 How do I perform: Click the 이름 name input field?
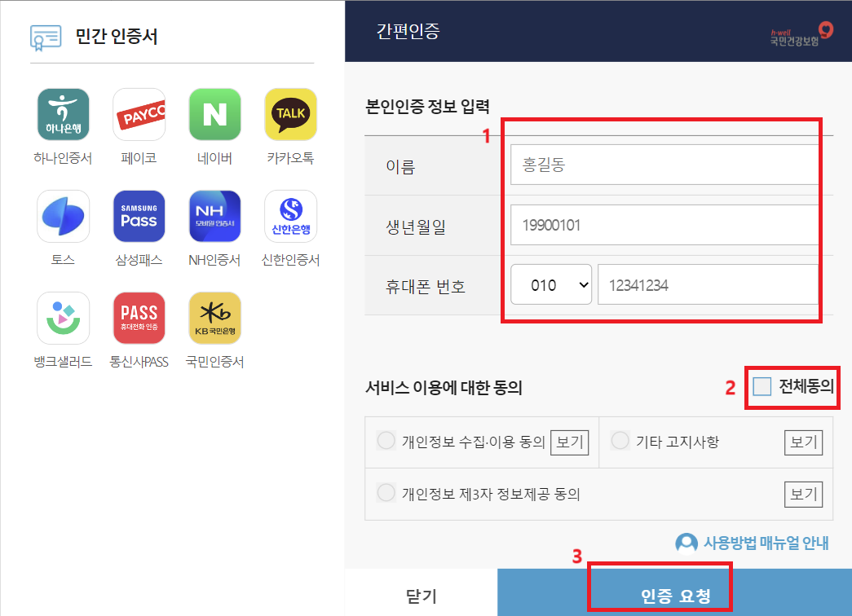click(x=664, y=165)
